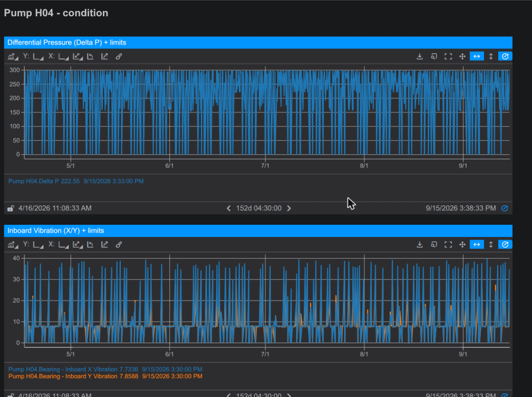This screenshot has width=532, height=397.
Task: Toggle time lock icon under Delta P chart
Action: click(x=10, y=208)
